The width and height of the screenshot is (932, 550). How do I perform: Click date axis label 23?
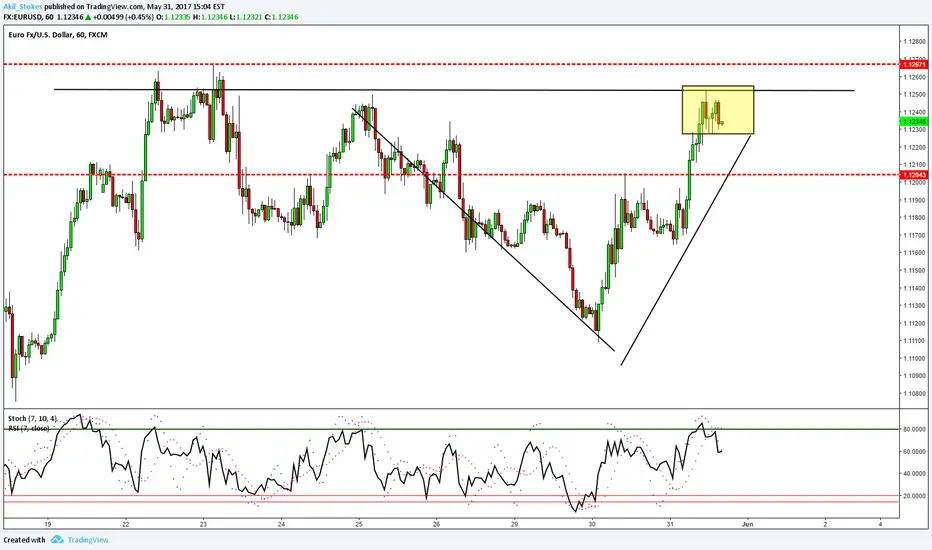click(203, 524)
